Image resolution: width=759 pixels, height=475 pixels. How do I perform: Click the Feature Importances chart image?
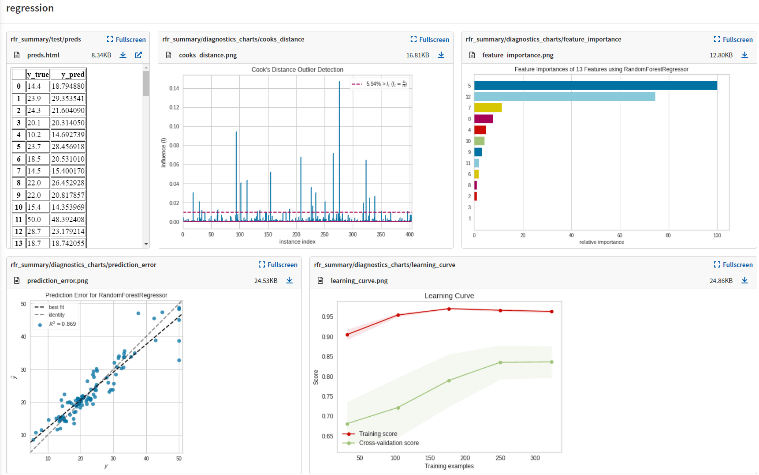click(x=599, y=156)
